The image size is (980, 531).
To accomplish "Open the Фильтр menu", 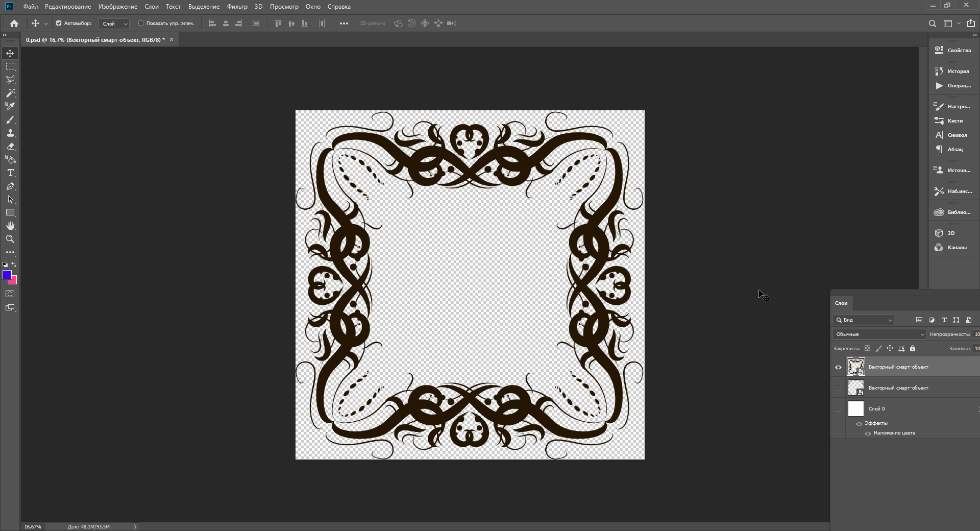I will tap(237, 7).
